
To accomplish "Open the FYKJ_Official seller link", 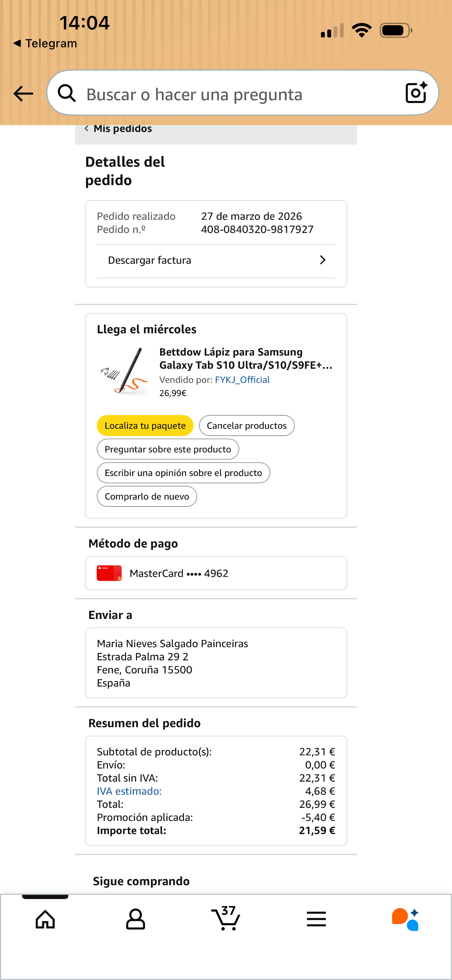I will coord(242,380).
